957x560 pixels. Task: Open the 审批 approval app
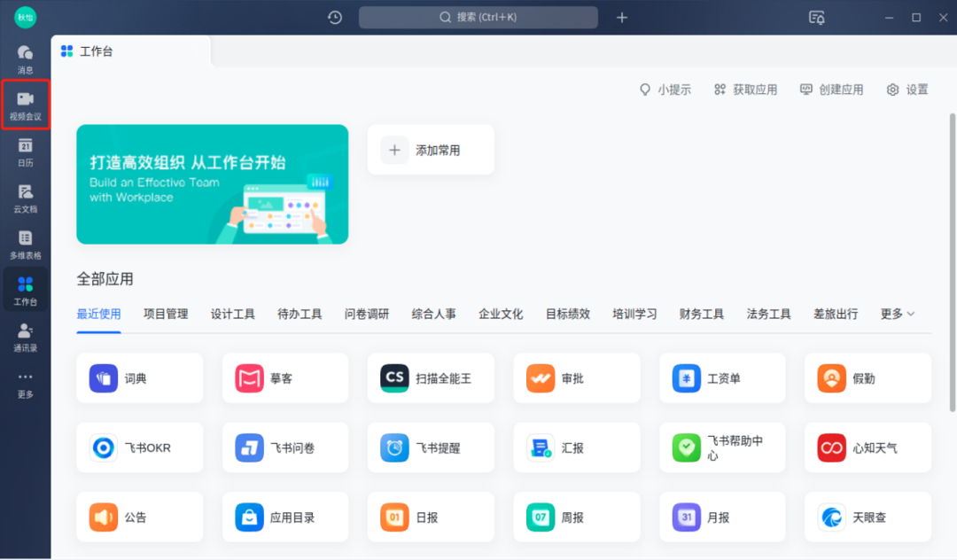tap(576, 378)
